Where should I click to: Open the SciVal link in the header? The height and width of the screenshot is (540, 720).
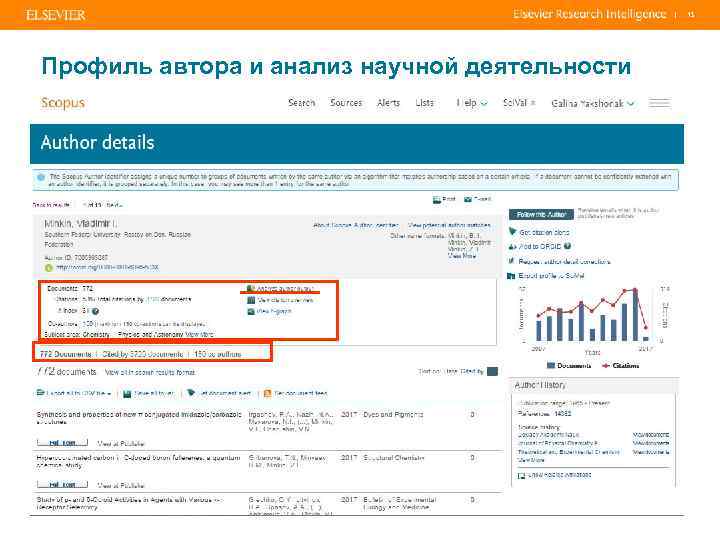tap(519, 103)
